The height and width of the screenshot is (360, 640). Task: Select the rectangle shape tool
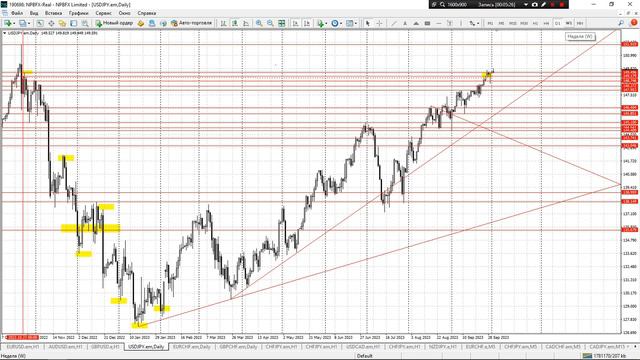[x=427, y=23]
